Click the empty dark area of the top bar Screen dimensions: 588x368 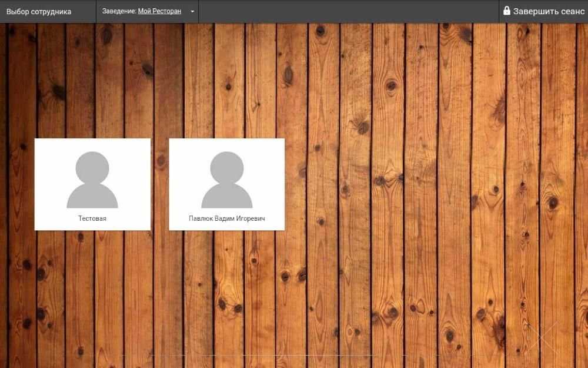click(349, 11)
